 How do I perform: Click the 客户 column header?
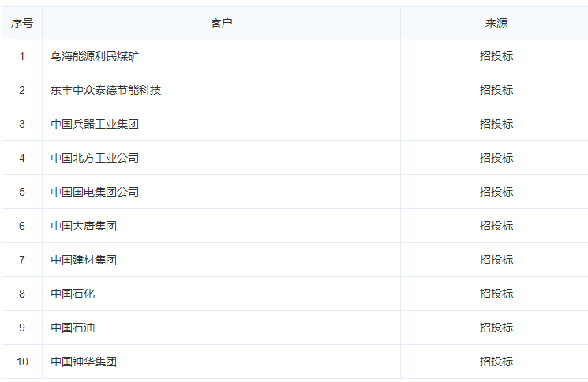coord(221,23)
